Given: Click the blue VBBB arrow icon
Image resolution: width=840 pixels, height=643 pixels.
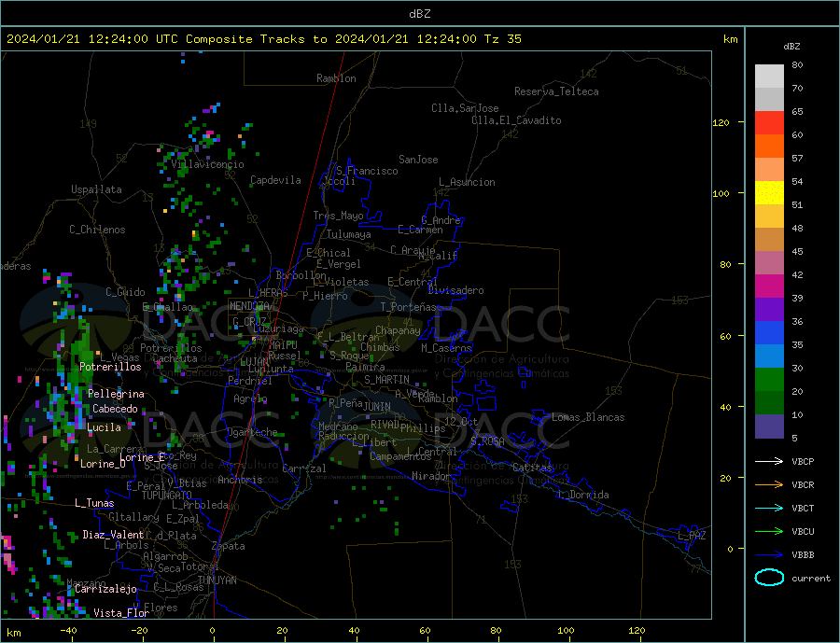Looking at the screenshot, I should click(769, 554).
